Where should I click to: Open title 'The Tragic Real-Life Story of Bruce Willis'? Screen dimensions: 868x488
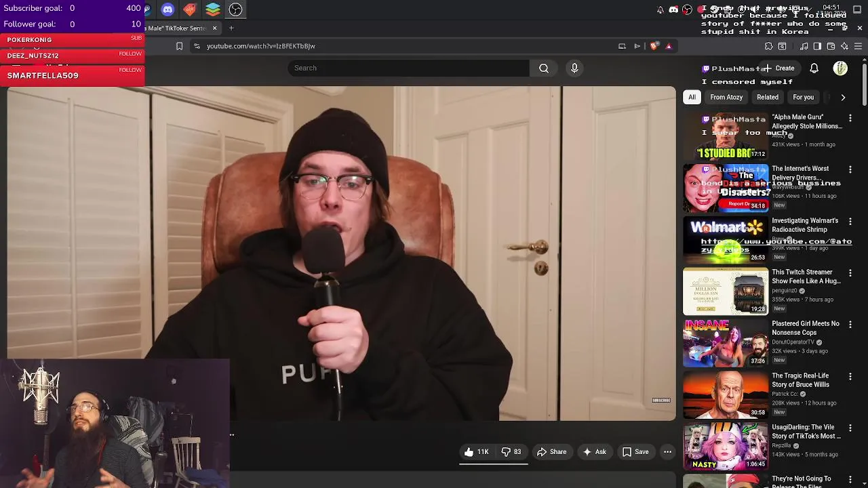800,380
